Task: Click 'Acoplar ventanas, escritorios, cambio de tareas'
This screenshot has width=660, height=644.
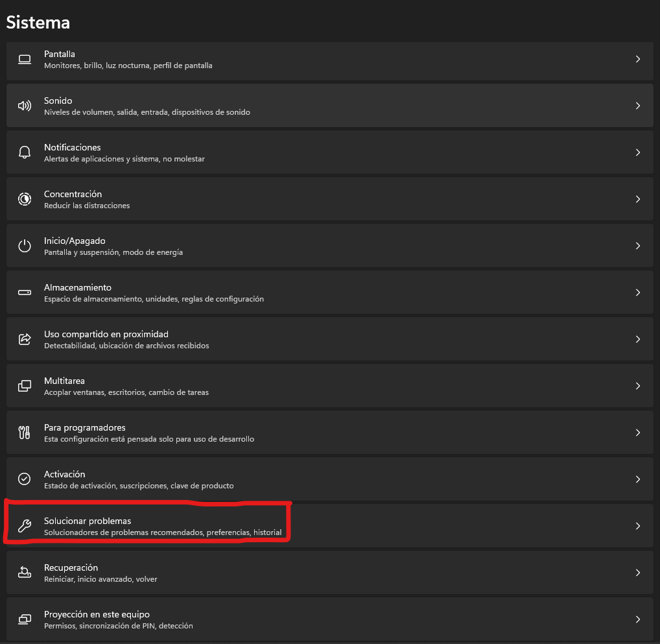Action: pyautogui.click(x=126, y=392)
